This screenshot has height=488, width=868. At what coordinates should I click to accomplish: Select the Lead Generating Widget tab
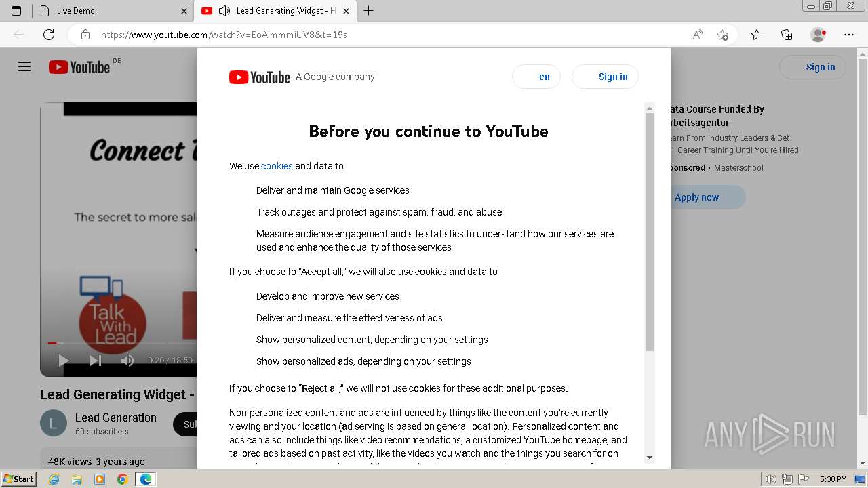point(275,11)
